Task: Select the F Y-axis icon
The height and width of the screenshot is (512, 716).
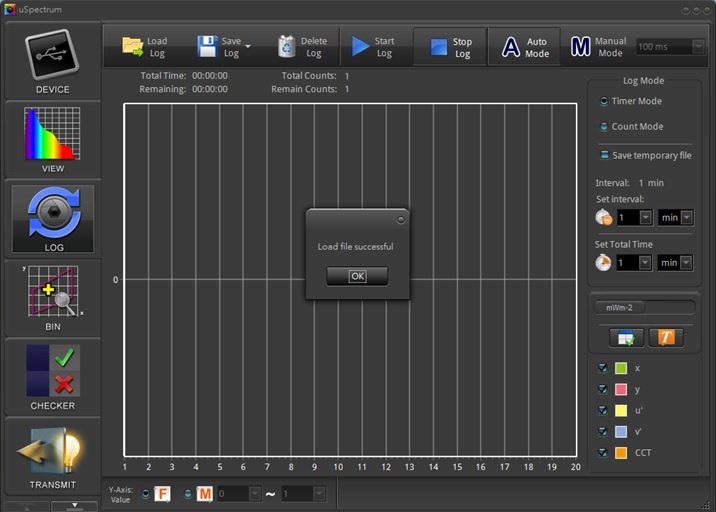Action: tap(162, 494)
